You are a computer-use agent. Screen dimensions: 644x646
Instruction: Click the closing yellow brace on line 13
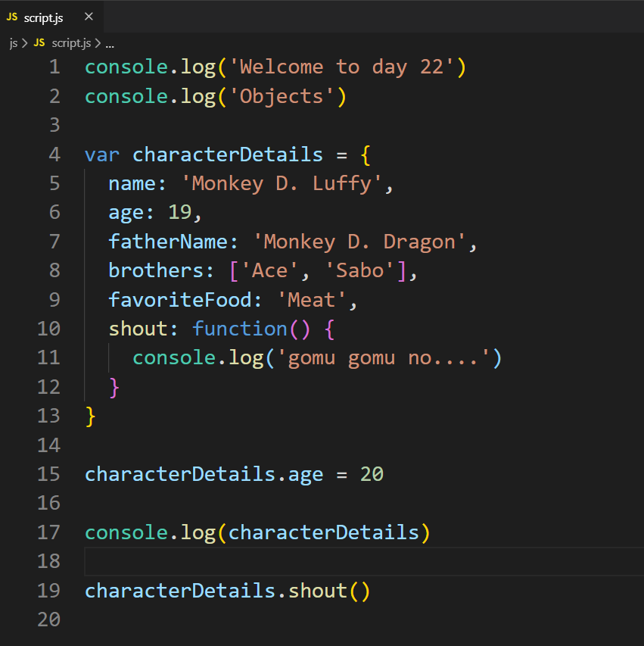click(90, 416)
